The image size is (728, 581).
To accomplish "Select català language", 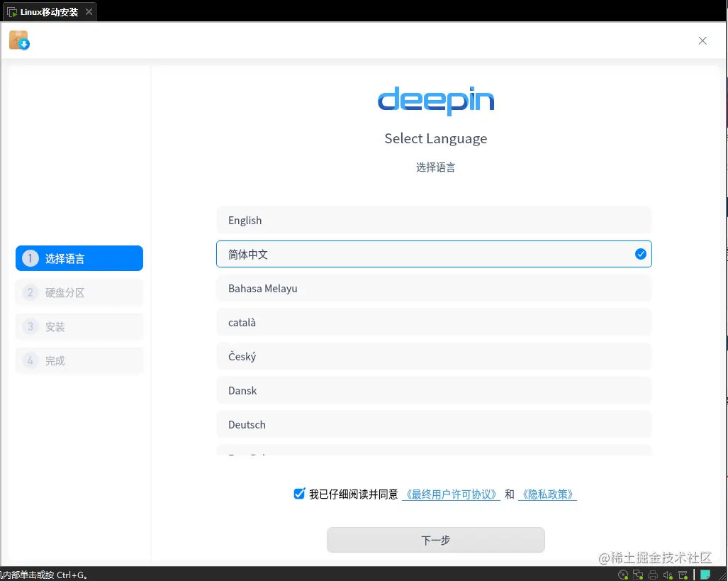I will tap(434, 322).
